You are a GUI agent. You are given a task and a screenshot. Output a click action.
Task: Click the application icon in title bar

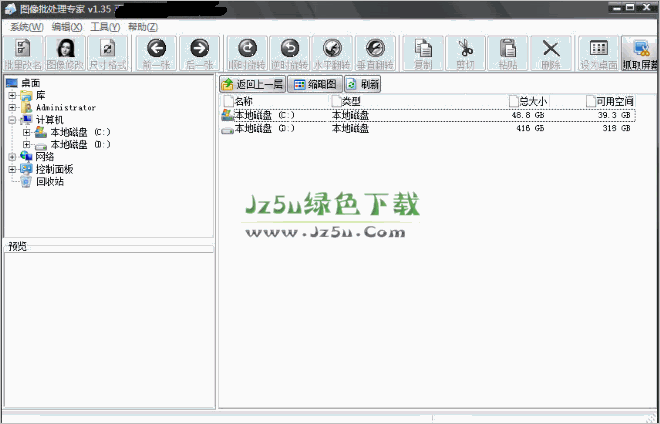(10, 9)
